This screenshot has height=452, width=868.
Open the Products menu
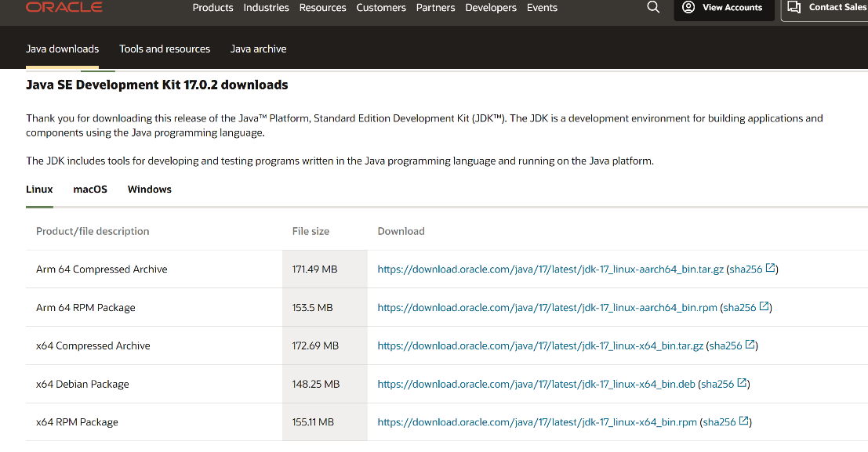point(212,8)
